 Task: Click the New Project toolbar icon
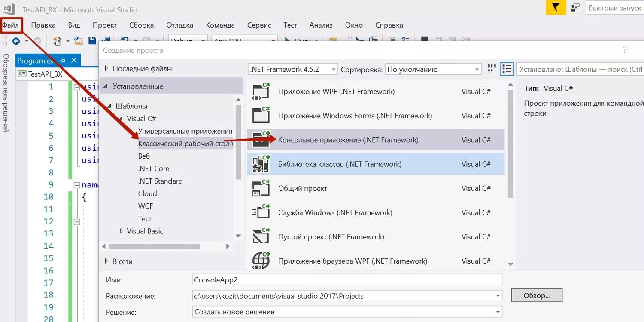pyautogui.click(x=57, y=41)
